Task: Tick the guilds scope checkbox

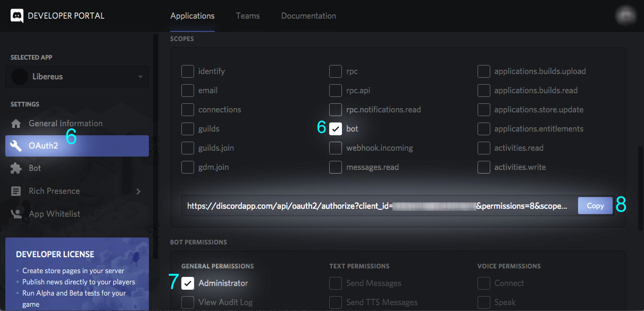Action: [x=188, y=129]
